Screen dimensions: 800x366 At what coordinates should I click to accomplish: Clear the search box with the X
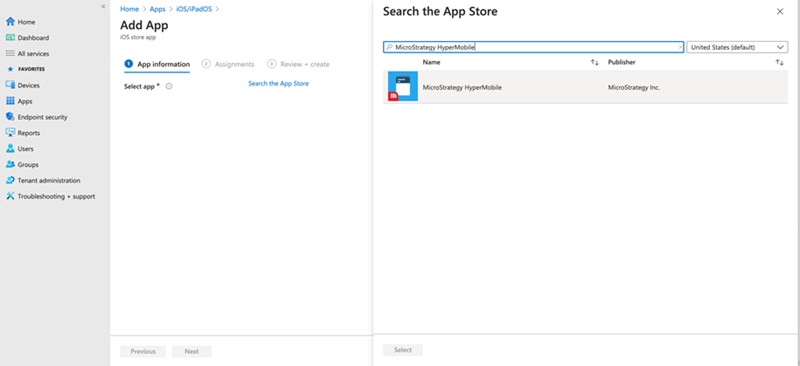pos(680,47)
